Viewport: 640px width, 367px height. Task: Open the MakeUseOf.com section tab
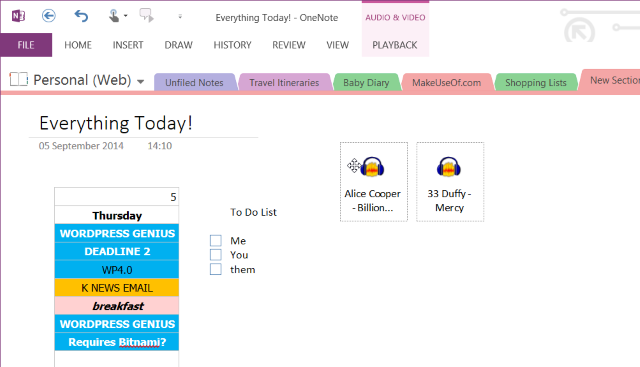click(447, 82)
